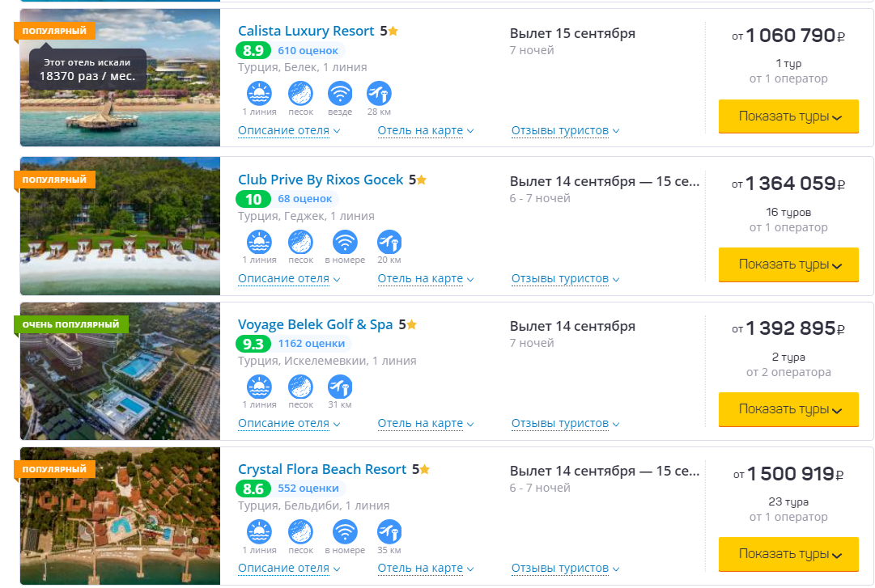Open the Club Prive By Rixos Gocek hotel link

(x=321, y=180)
